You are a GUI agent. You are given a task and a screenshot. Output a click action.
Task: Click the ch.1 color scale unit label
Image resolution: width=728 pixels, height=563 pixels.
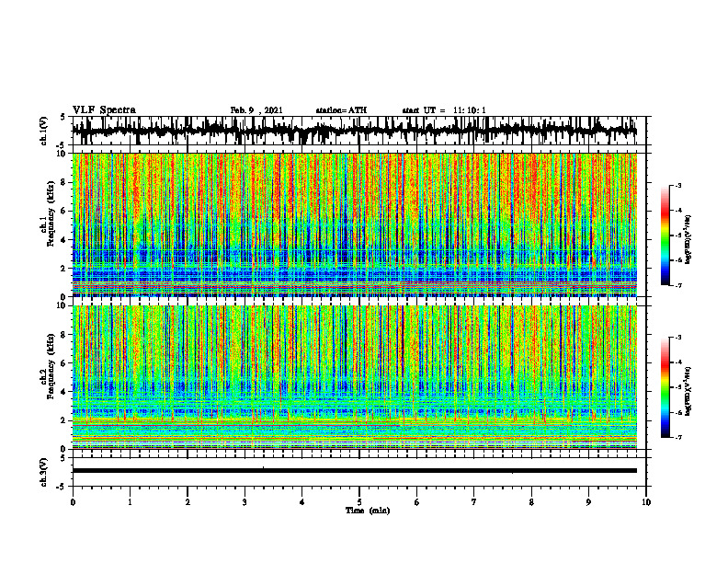click(688, 239)
